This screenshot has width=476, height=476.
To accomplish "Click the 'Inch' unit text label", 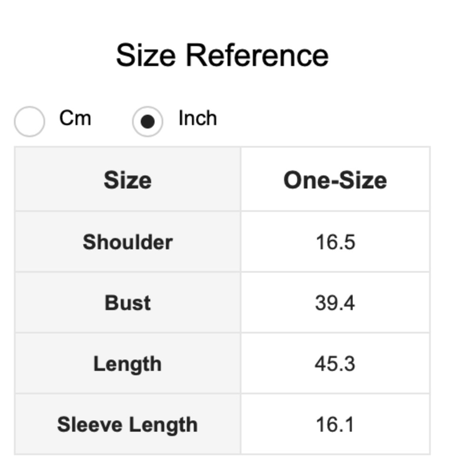I will tap(198, 118).
